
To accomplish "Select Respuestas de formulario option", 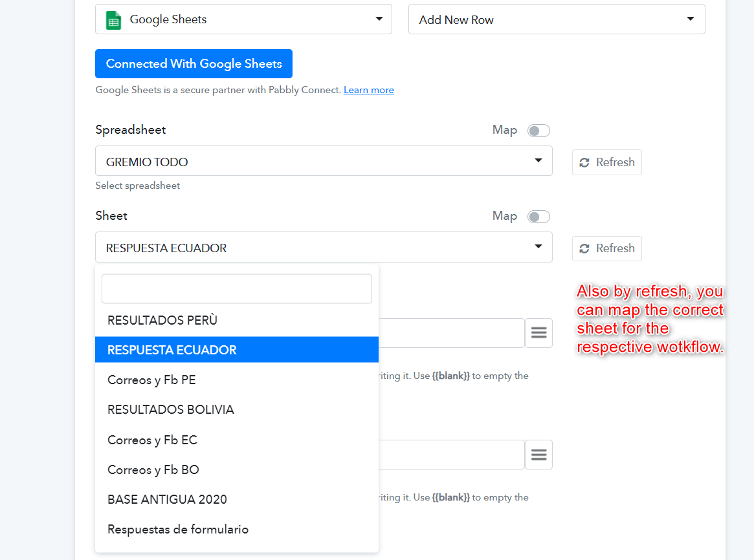I will pyautogui.click(x=237, y=529).
